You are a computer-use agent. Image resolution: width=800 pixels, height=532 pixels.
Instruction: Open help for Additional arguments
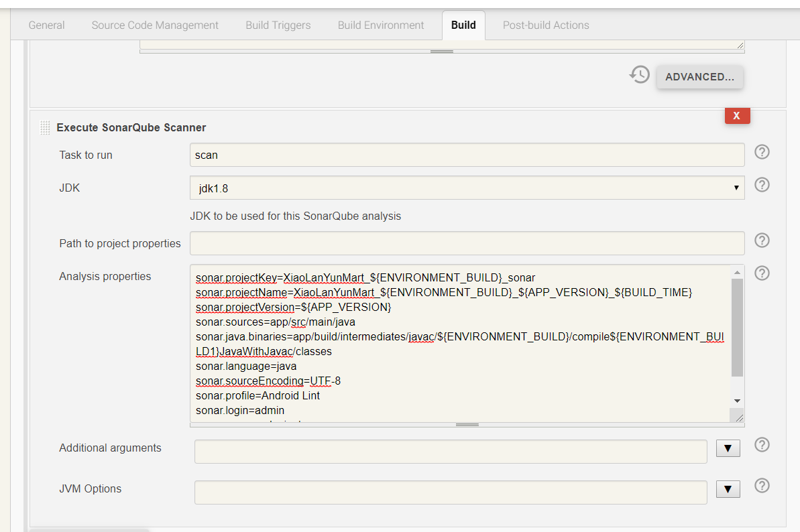pos(762,445)
